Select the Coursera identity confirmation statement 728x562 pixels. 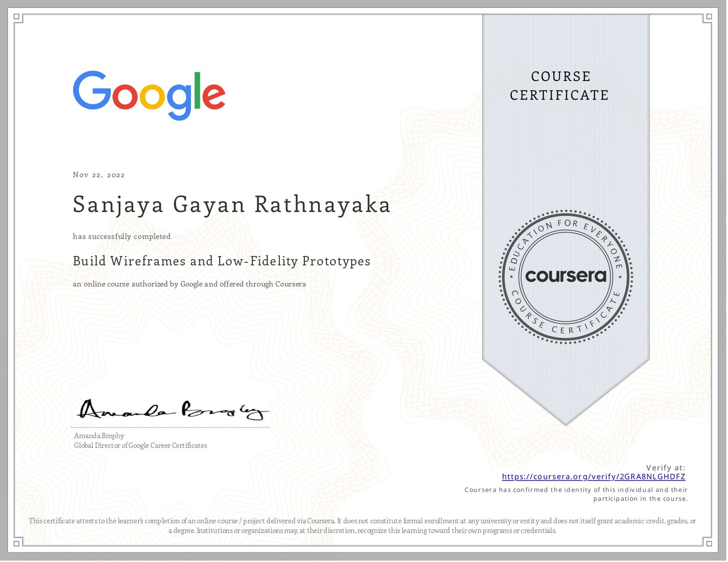pos(576,494)
